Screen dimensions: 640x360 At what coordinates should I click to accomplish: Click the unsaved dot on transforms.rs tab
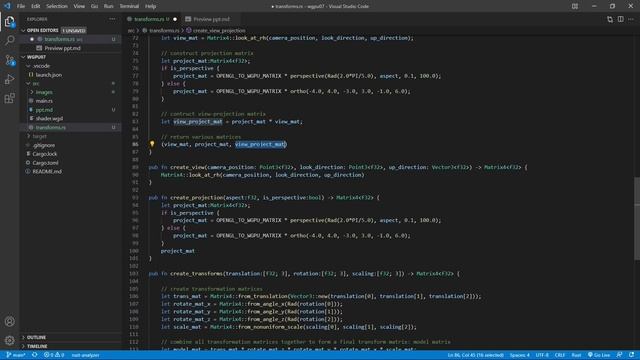tap(175, 19)
